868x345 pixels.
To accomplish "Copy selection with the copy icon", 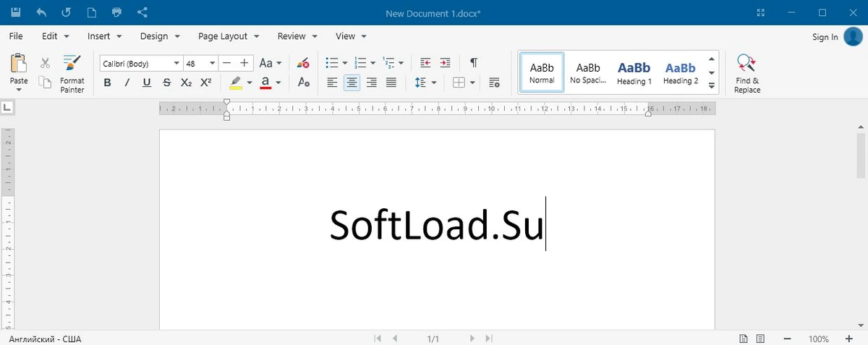I will (x=45, y=83).
